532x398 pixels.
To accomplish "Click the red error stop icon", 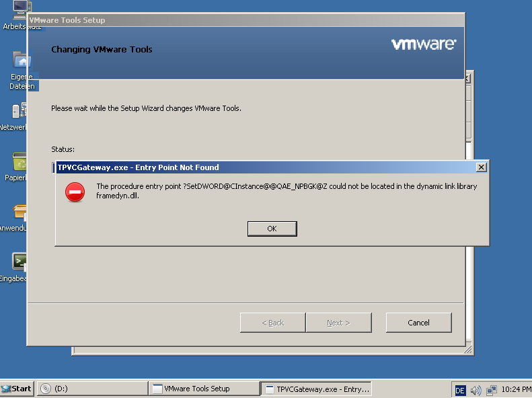I will [75, 192].
